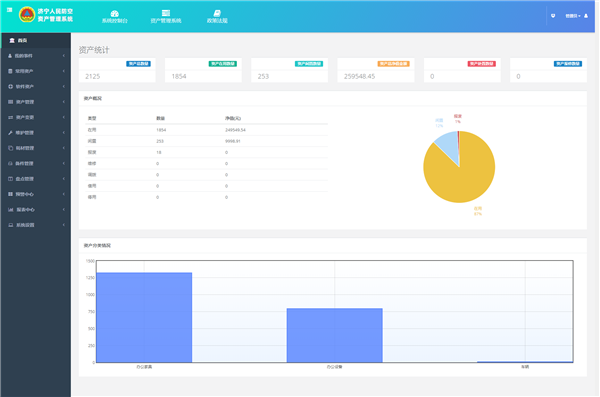The height and width of the screenshot is (397, 600).
Task: Click the 报表中心 bar chart icon
Action: click(x=11, y=209)
